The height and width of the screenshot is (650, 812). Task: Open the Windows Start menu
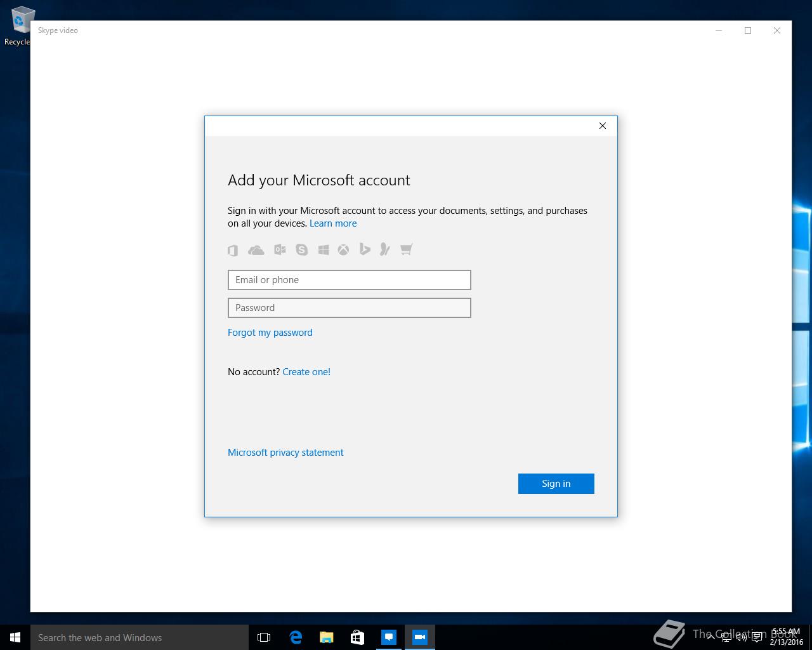[x=15, y=637]
